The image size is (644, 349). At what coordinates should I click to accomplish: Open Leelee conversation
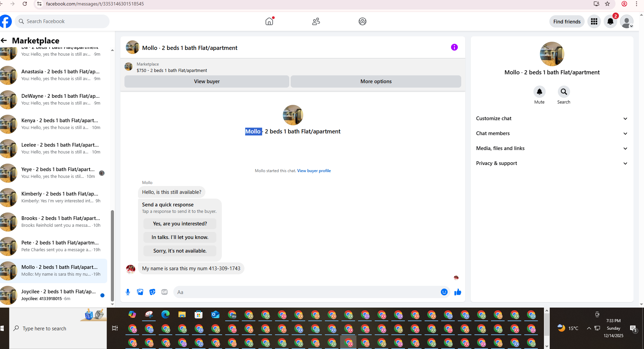click(x=54, y=148)
